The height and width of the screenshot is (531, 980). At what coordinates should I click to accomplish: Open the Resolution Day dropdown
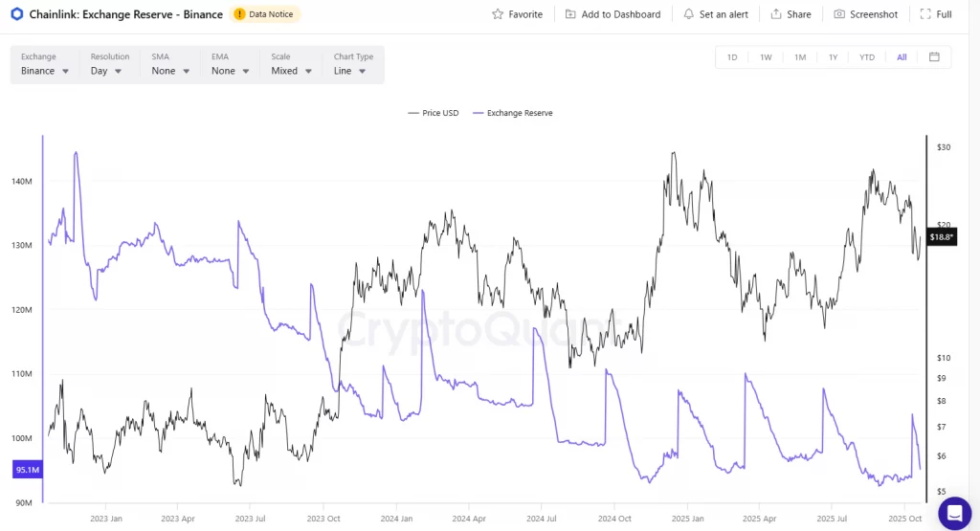click(106, 71)
